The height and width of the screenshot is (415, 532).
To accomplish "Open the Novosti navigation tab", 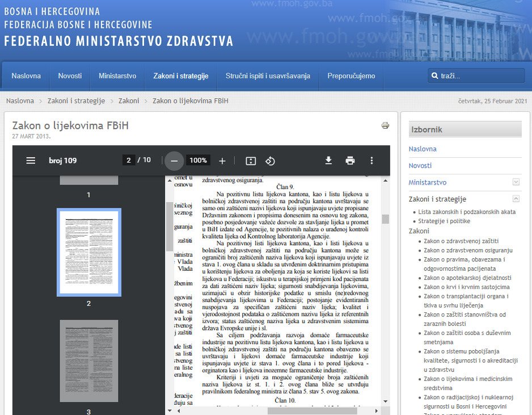I will click(70, 76).
